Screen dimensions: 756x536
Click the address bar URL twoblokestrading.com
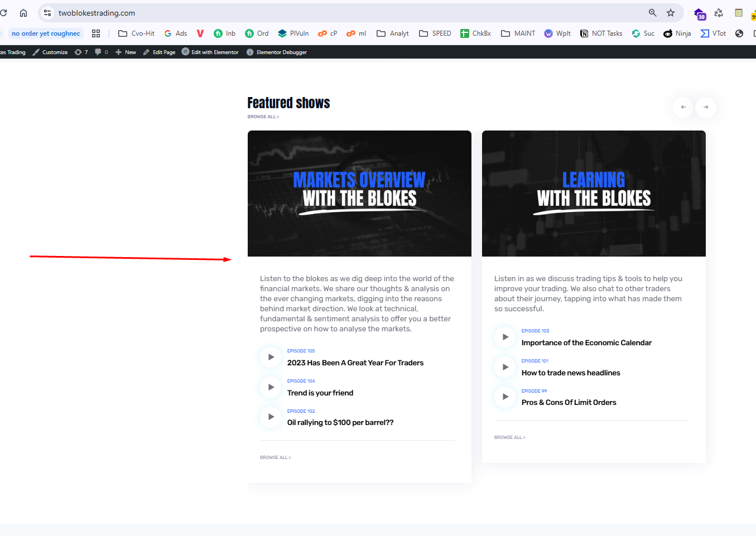click(x=97, y=13)
